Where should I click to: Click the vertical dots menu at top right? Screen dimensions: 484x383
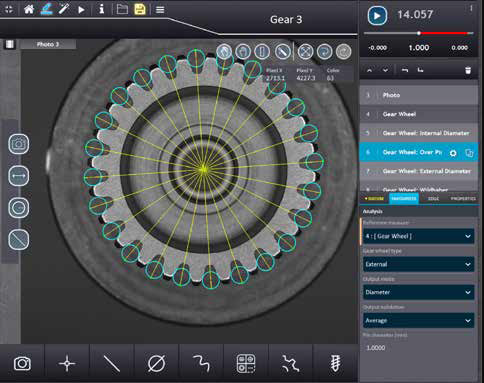click(x=471, y=8)
